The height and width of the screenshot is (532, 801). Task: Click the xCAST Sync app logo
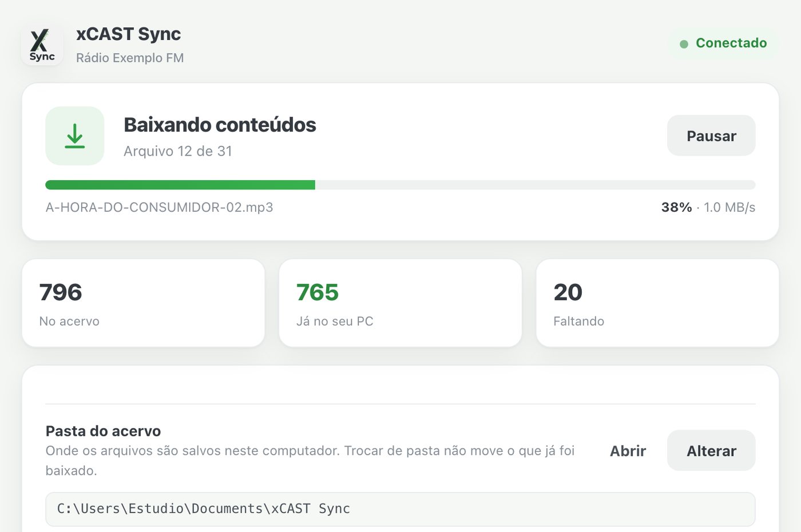[42, 45]
